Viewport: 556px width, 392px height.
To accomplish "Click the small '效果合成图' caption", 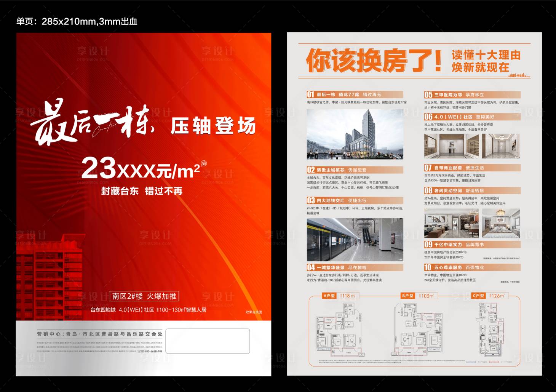I will point(254,312).
